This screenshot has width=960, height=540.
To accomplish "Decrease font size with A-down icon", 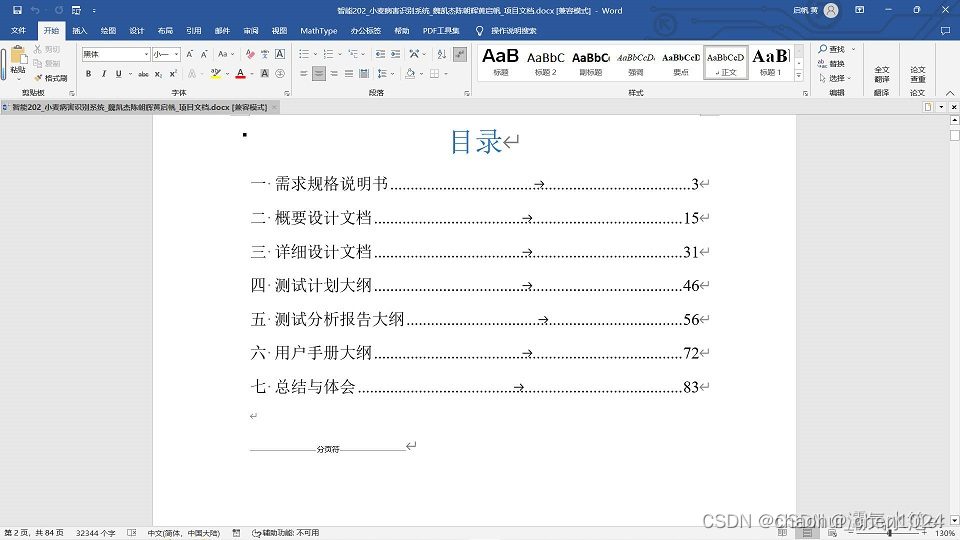I will pos(204,54).
